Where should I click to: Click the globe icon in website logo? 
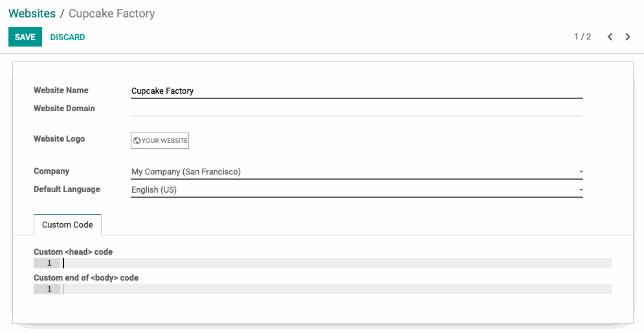click(137, 141)
